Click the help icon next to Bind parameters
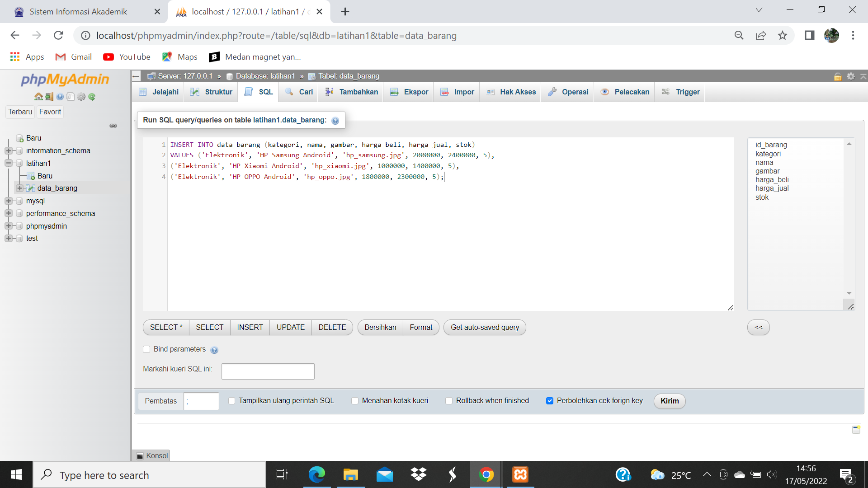This screenshot has width=868, height=488. point(215,349)
